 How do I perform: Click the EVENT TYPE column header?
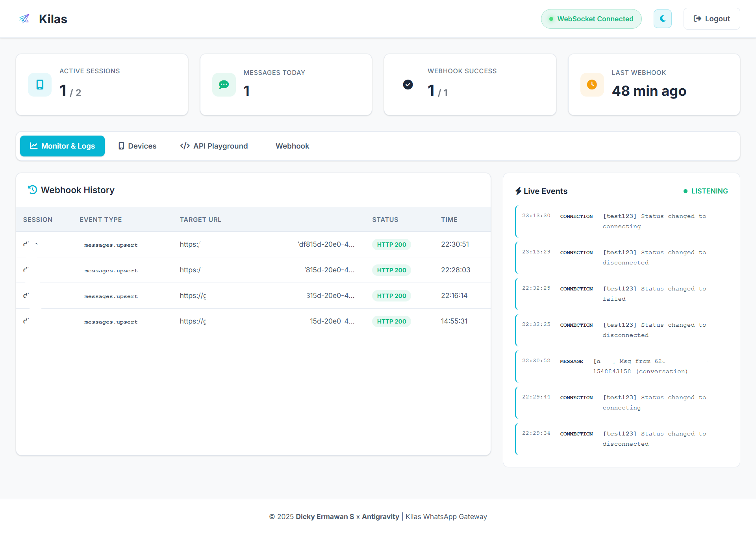pos(101,220)
